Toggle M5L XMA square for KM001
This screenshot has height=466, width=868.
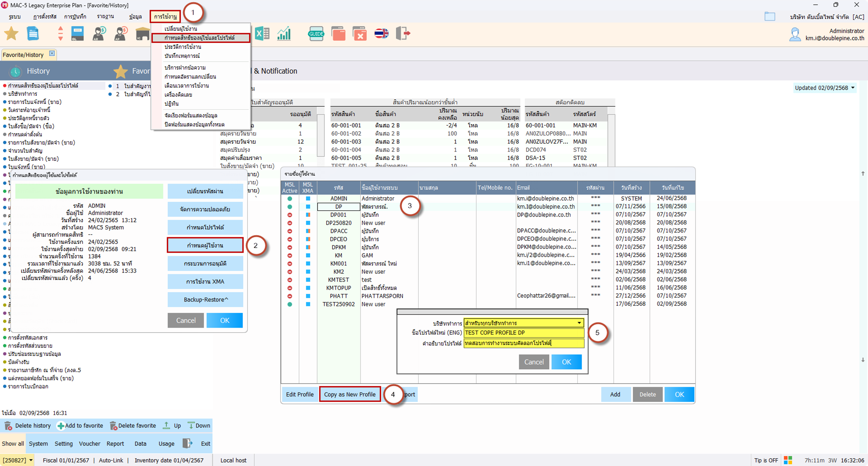308,264
